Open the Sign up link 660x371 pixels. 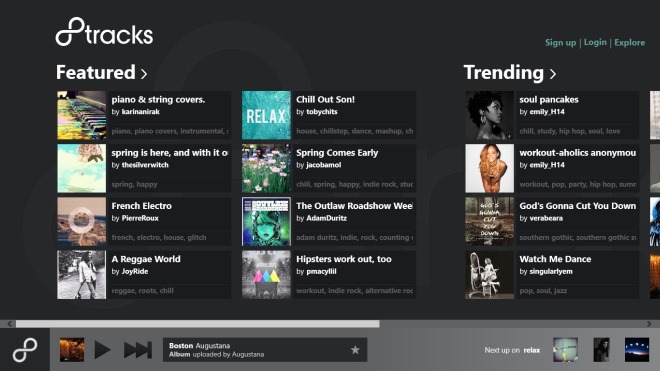coord(560,43)
